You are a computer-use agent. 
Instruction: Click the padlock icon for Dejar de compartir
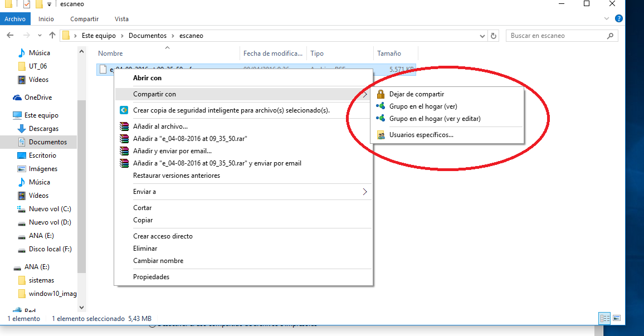(380, 94)
